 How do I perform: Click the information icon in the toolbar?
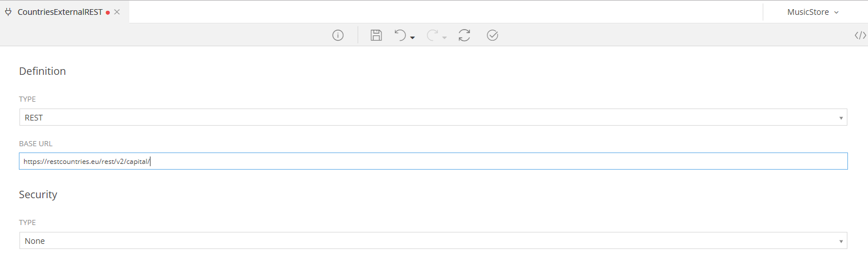point(338,35)
